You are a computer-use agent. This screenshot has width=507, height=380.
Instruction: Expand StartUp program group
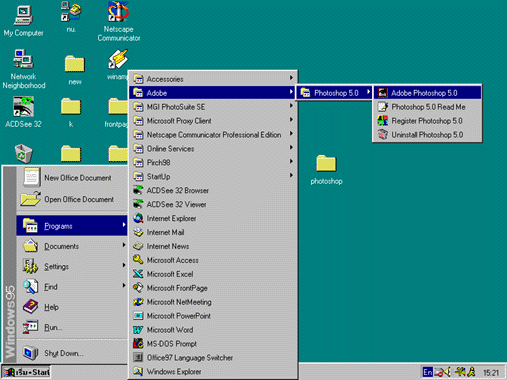pyautogui.click(x=213, y=176)
